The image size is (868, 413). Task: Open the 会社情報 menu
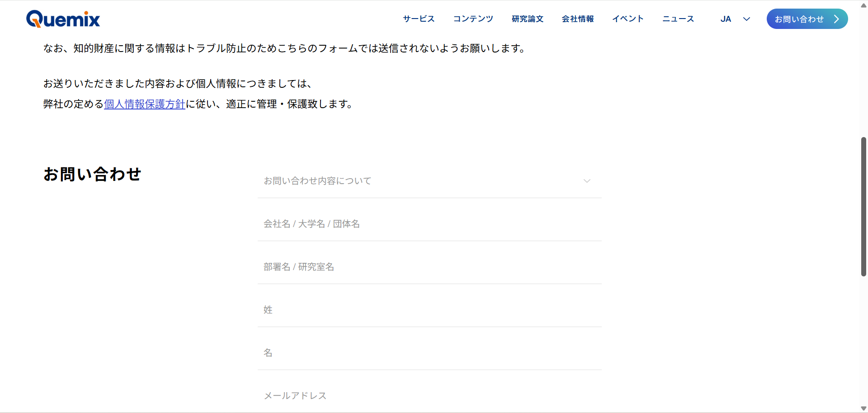click(578, 19)
